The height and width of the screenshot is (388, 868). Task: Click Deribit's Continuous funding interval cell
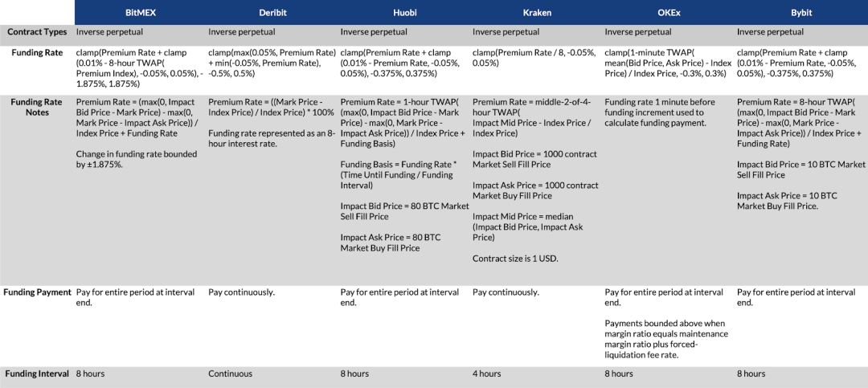(x=230, y=374)
